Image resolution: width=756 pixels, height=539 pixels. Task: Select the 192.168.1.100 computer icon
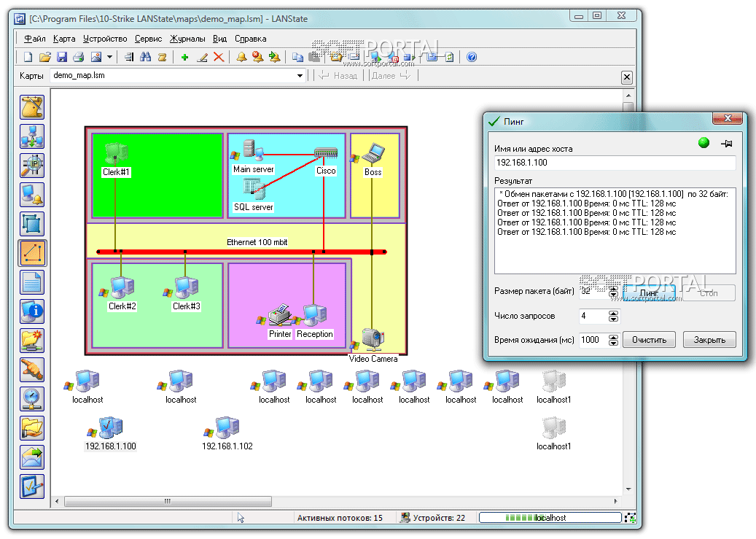pyautogui.click(x=110, y=427)
